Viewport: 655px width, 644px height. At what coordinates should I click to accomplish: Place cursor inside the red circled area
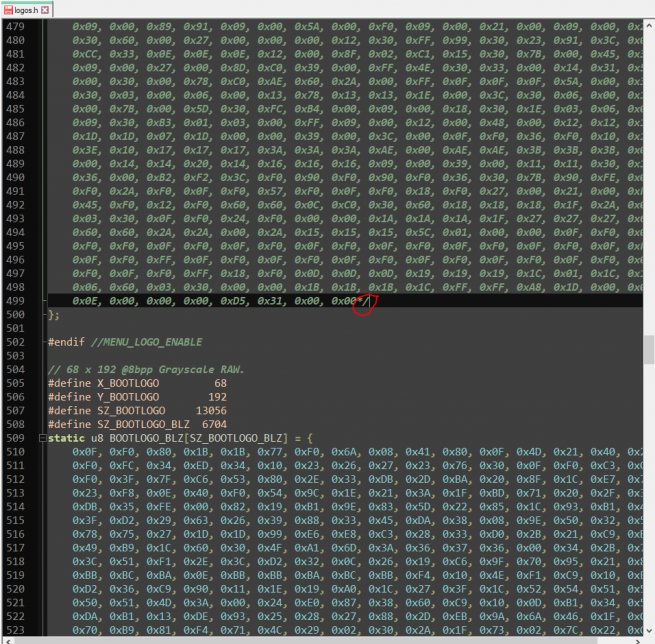tap(365, 302)
